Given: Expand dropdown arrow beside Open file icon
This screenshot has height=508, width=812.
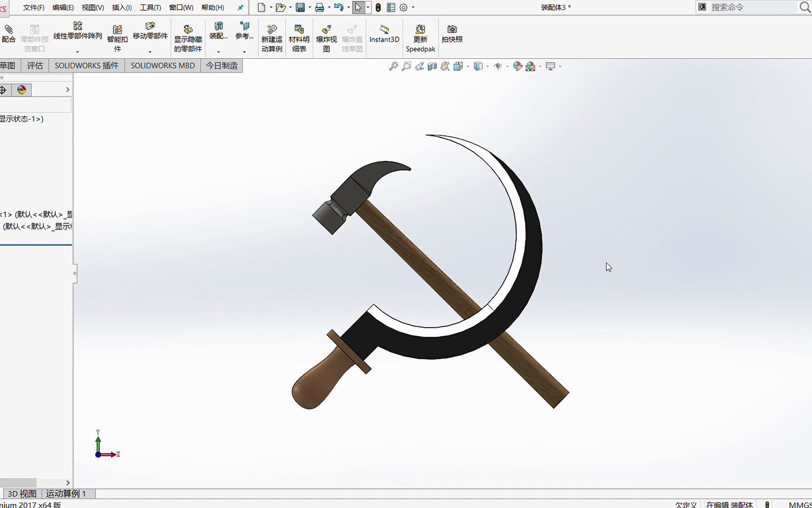Looking at the screenshot, I should pyautogui.click(x=290, y=7).
